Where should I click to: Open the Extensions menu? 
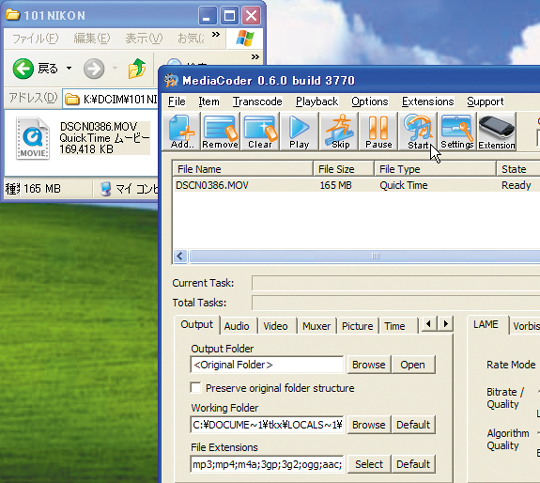428,101
